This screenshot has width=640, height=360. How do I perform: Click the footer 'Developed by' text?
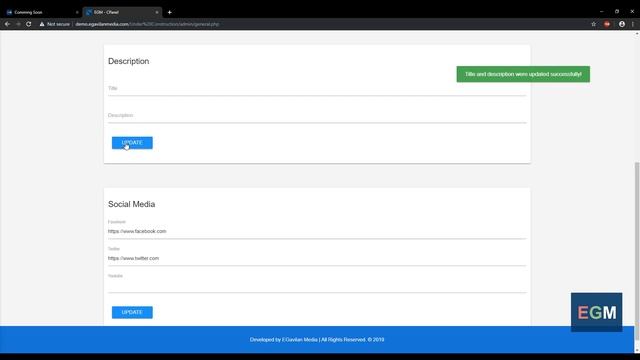coord(317,340)
